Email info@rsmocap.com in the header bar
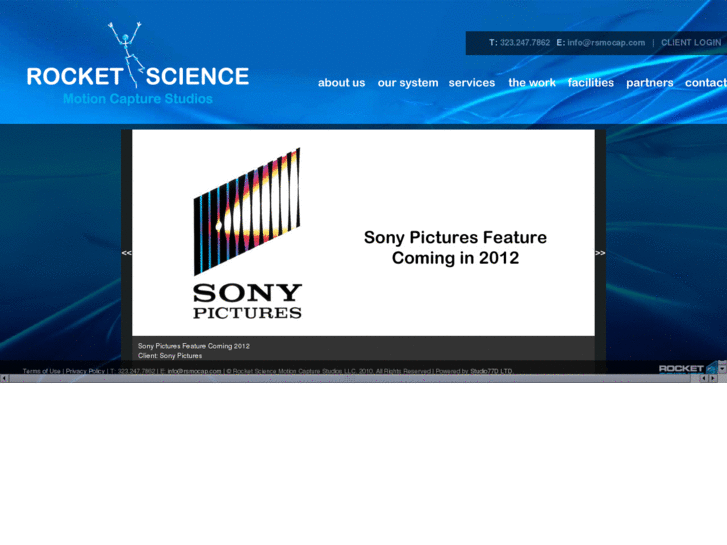727x545 pixels. [606, 43]
